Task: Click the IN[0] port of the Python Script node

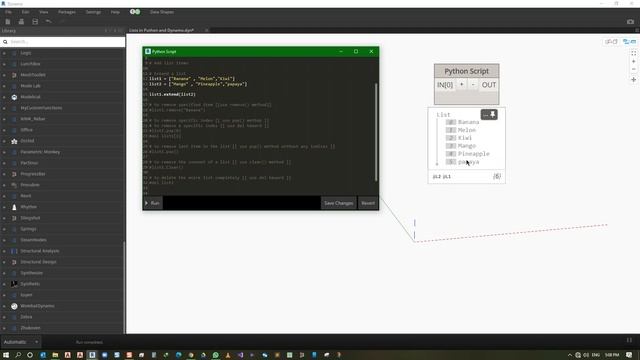Action: click(445, 85)
